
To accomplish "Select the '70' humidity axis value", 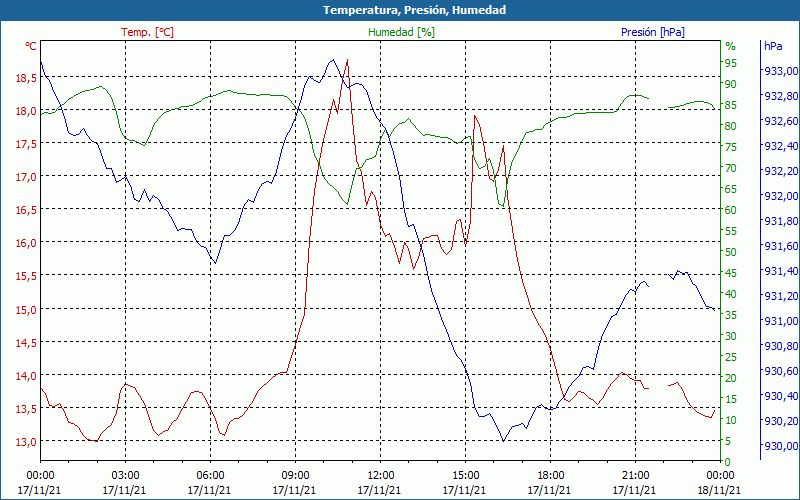I will (731, 168).
